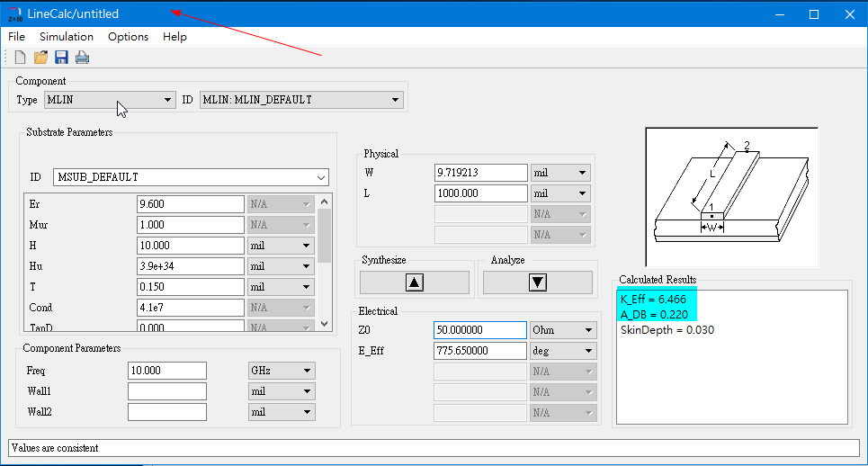Image resolution: width=868 pixels, height=466 pixels.
Task: Open the Wall2 unit dropdown
Action: (x=282, y=412)
